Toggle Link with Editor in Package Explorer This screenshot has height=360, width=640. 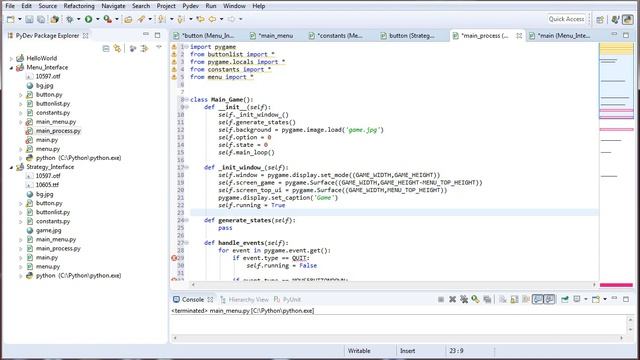pos(118,49)
